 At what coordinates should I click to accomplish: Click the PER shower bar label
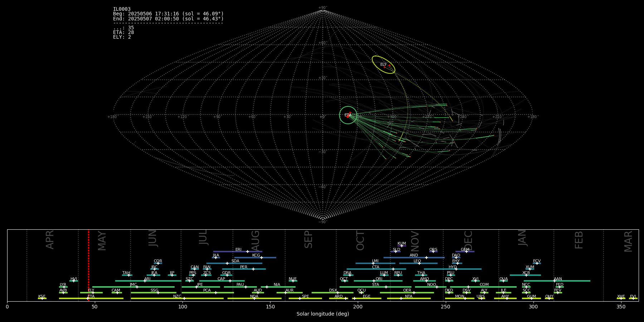coord(244,267)
